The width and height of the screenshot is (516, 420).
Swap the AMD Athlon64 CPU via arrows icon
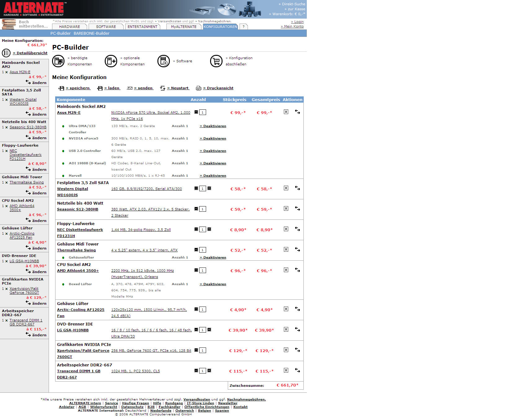(298, 270)
